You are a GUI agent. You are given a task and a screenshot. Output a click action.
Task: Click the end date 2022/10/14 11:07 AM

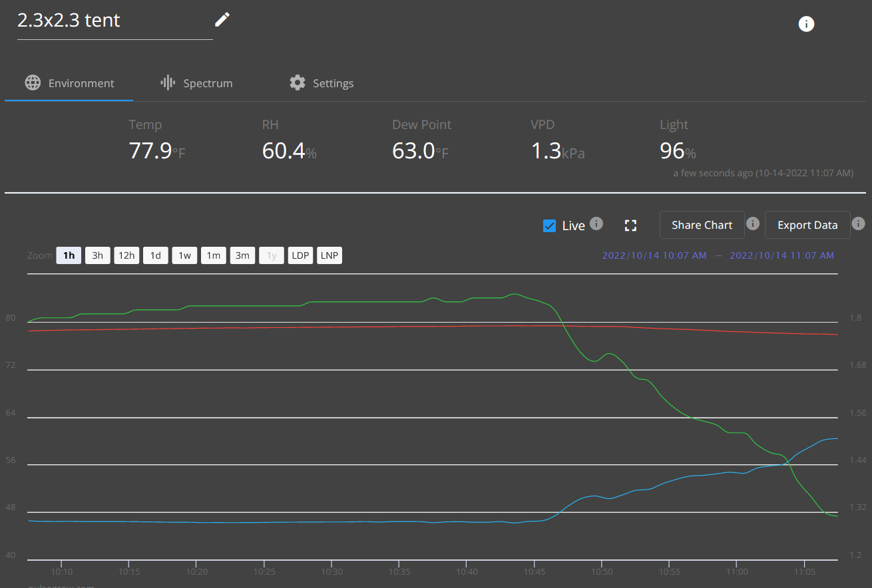click(x=782, y=255)
